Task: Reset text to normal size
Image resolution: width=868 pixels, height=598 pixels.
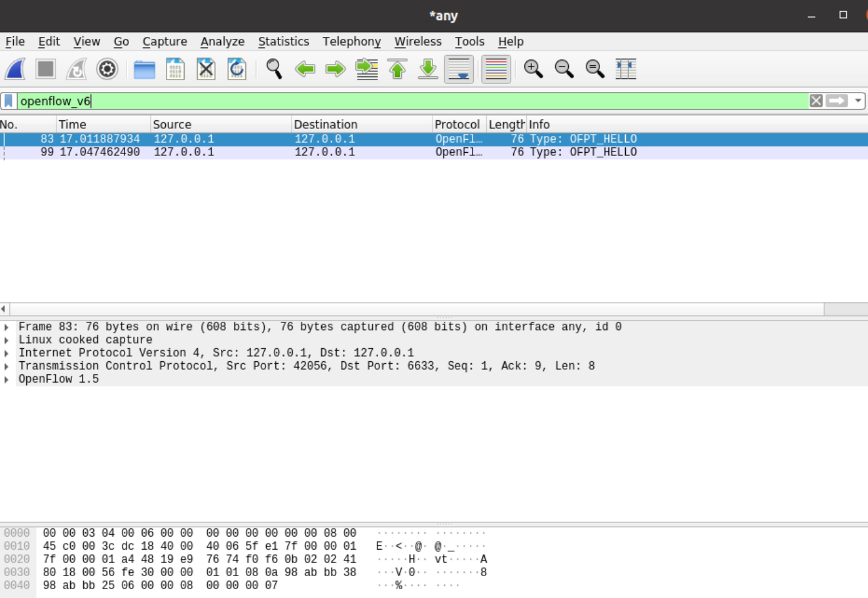Action: (595, 69)
